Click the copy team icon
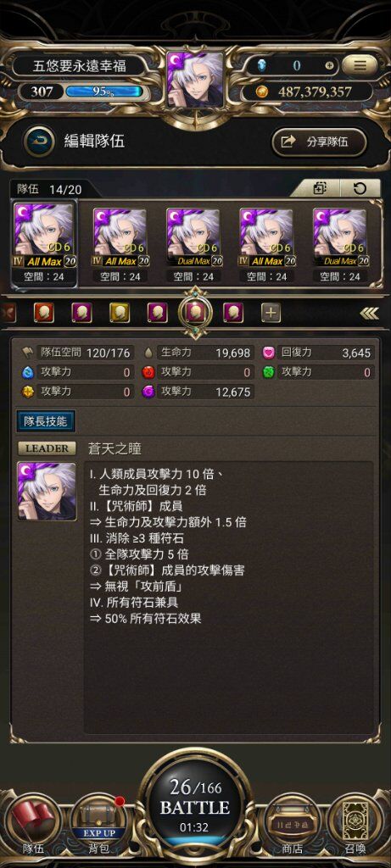Viewport: 391px width, 868px height. (x=320, y=188)
